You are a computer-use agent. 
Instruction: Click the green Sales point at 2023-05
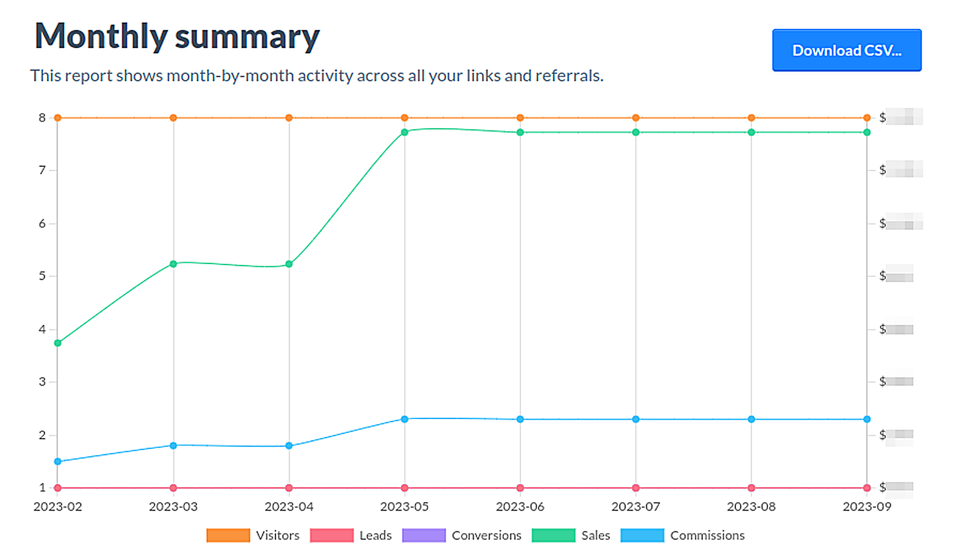[x=405, y=132]
